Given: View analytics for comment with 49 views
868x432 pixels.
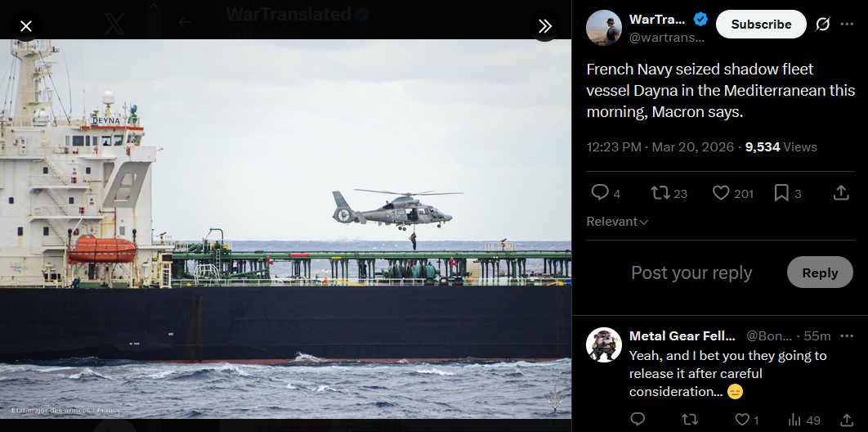Looking at the screenshot, I should [803, 420].
